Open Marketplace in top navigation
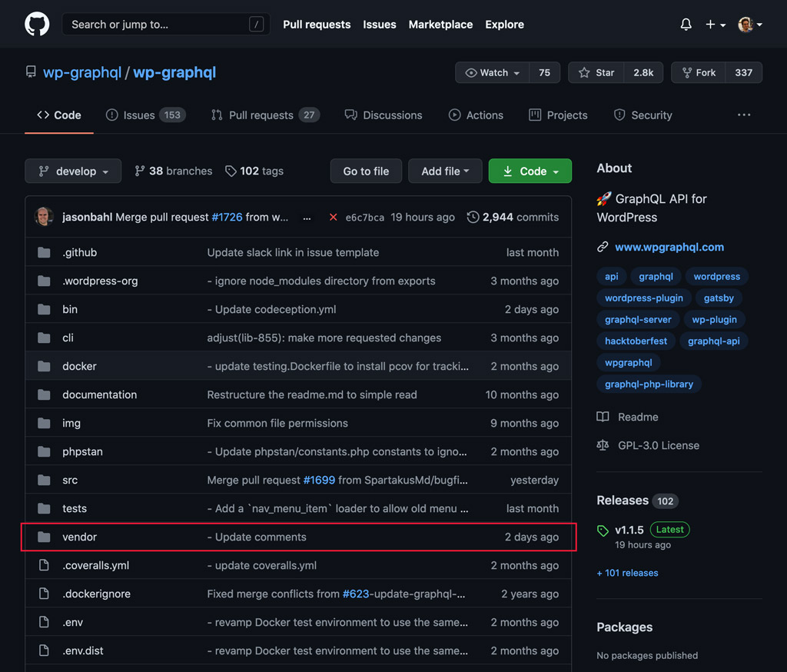The height and width of the screenshot is (672, 787). [x=440, y=24]
